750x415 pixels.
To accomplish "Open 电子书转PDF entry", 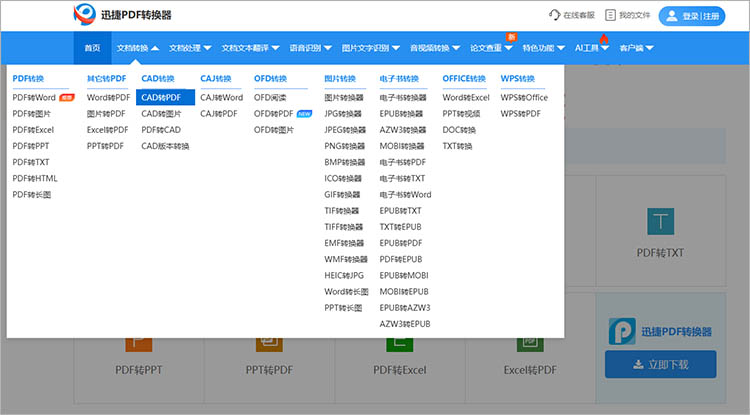I will (402, 163).
